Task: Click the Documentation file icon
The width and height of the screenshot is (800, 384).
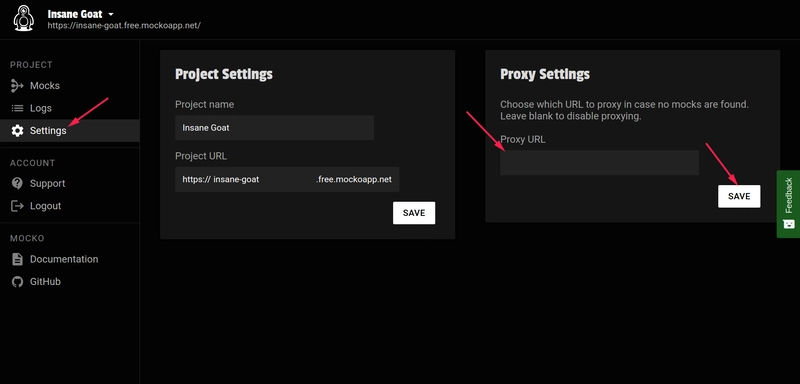Action: pos(17,260)
